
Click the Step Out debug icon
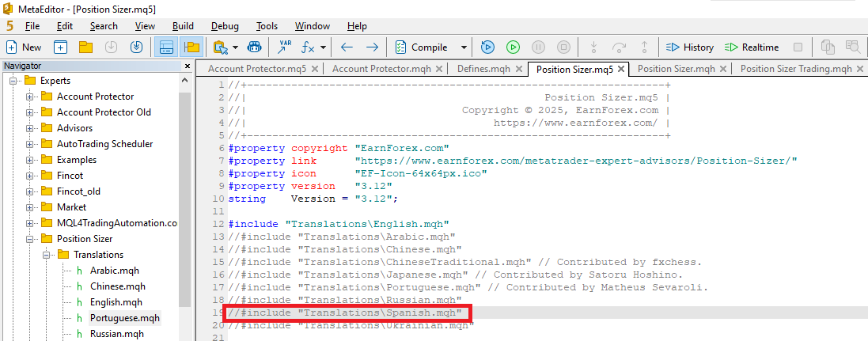tap(644, 47)
